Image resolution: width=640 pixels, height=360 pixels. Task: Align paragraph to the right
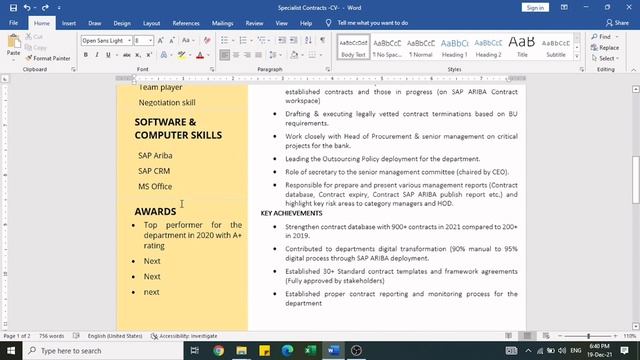point(247,55)
